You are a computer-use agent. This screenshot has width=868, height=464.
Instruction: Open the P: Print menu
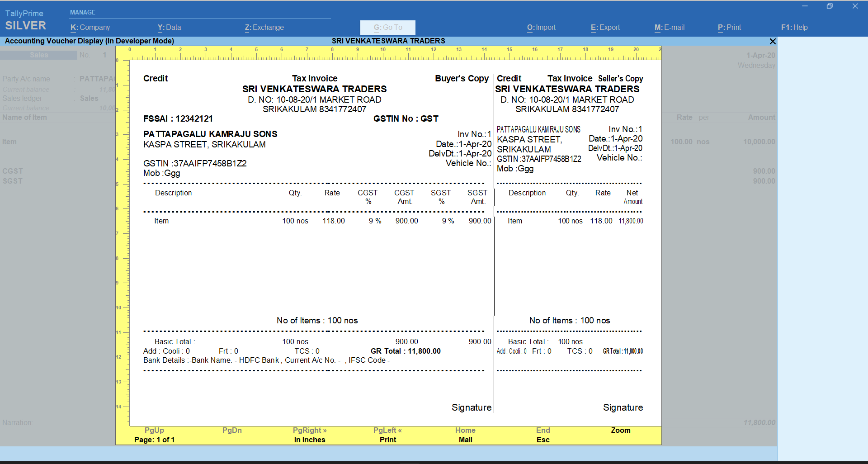pyautogui.click(x=729, y=27)
